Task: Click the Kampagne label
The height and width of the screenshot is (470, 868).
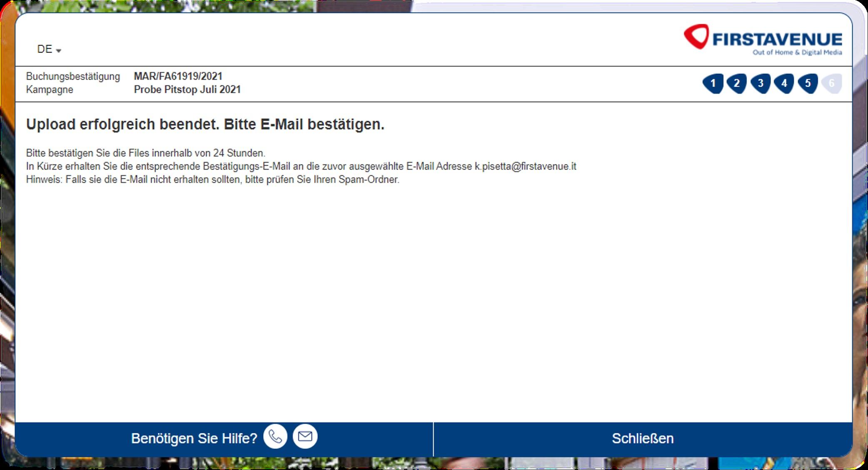Action: 50,90
